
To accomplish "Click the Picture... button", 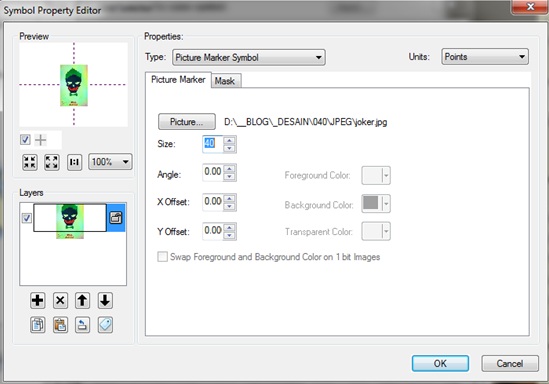I will [x=187, y=122].
